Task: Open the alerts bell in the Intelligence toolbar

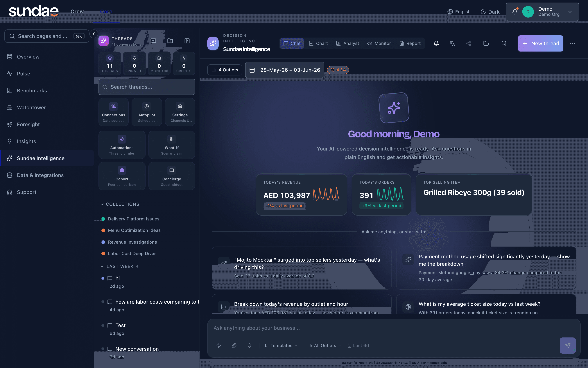Action: 436,43
